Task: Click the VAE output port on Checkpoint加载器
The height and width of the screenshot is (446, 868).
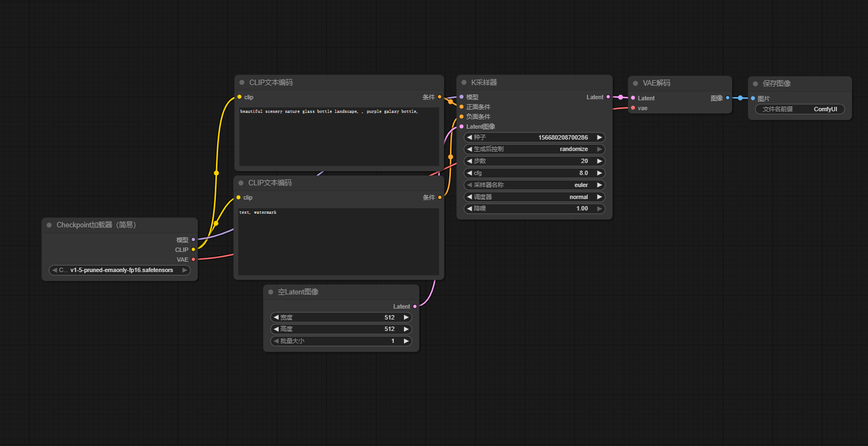Action: pyautogui.click(x=194, y=260)
